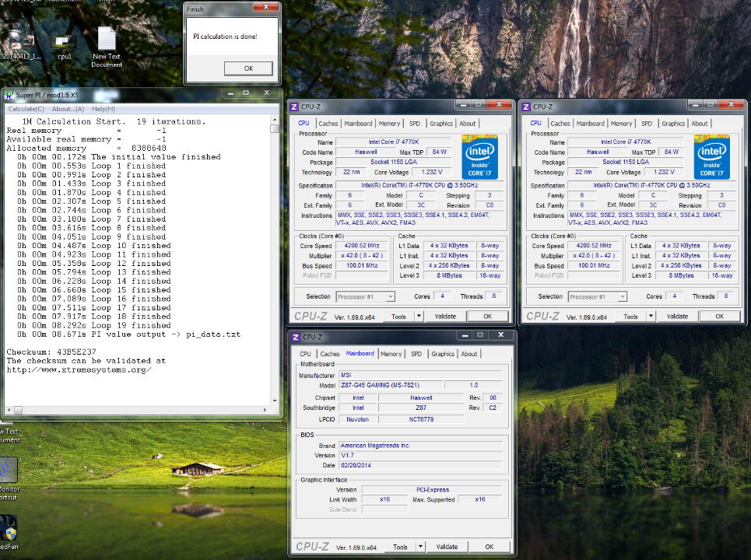The image size is (751, 560).
Task: Click Z icon of right CPU-Z window
Action: (x=526, y=107)
